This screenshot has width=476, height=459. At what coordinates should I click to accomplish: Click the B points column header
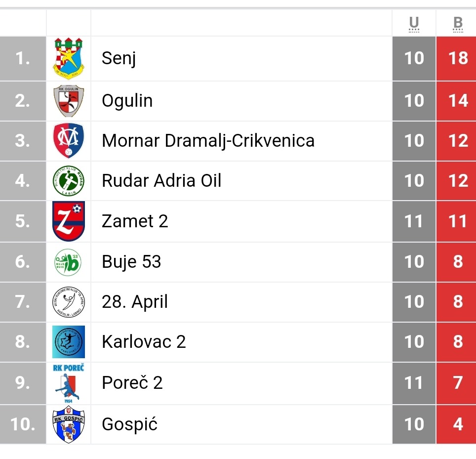[458, 23]
